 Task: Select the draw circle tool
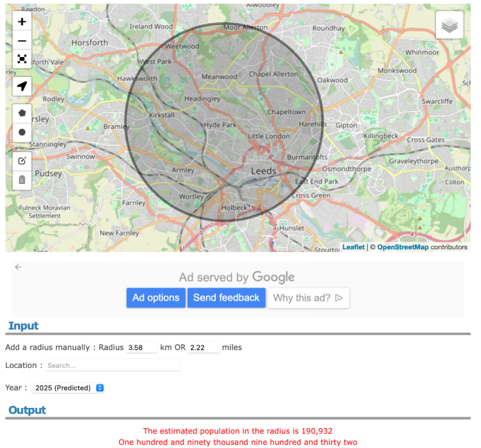22,132
